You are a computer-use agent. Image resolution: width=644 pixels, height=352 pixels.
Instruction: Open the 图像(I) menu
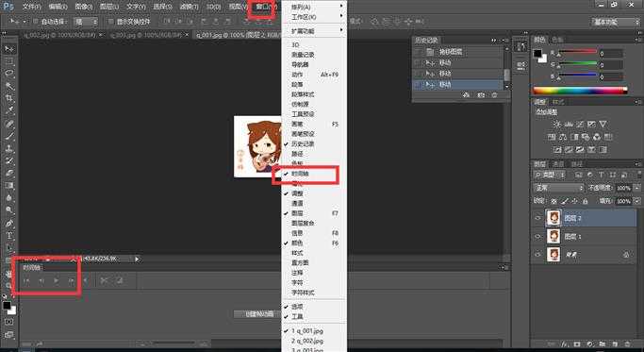click(84, 7)
